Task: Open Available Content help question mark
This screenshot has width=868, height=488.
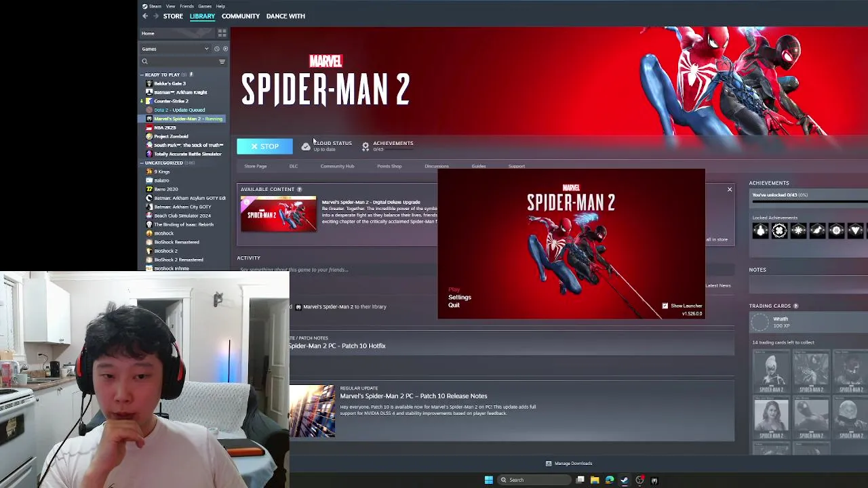Action: click(299, 189)
